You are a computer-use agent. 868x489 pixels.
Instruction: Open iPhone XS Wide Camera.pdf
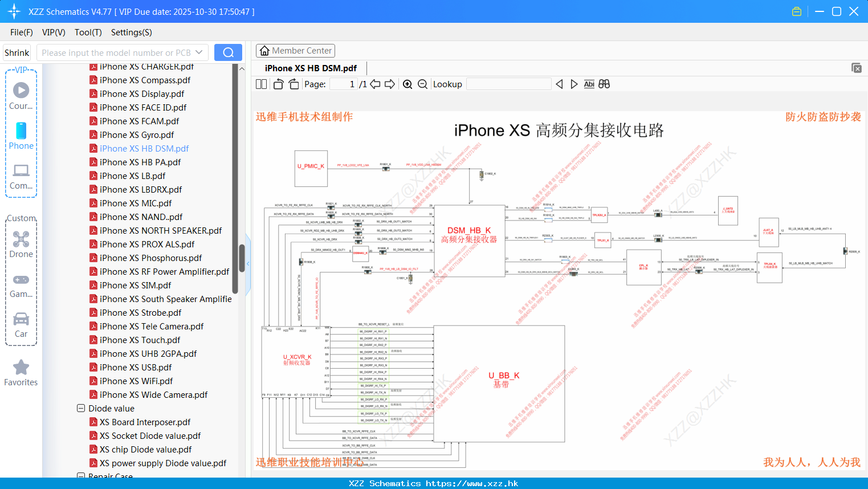(153, 395)
